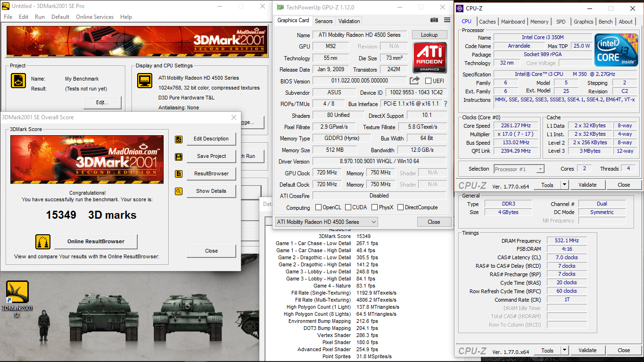Viewport: 644px width, 362px height.
Task: Open the GPU-Z hamburger menu icon
Action: (x=447, y=20)
